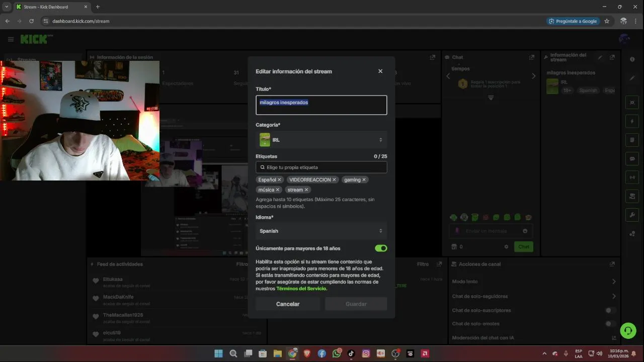Edit Información del stream with pencil icon
Screen dimensions: 644x362
[600, 57]
